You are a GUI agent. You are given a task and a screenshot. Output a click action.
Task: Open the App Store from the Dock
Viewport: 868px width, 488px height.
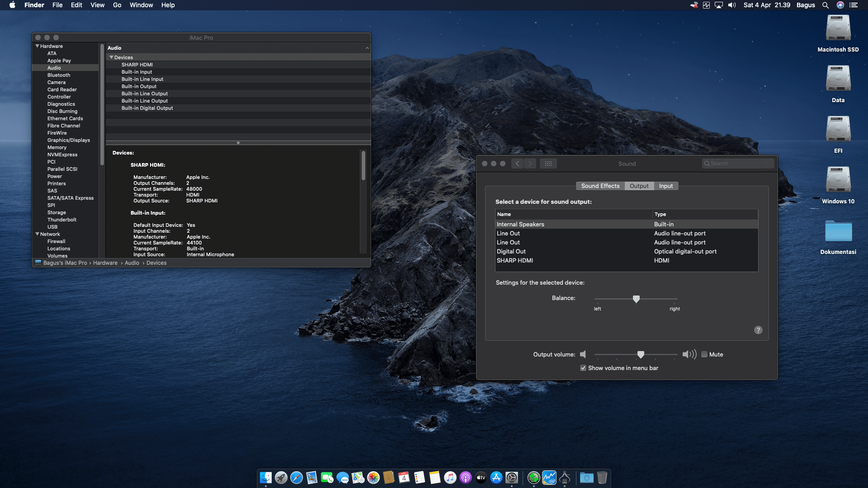pyautogui.click(x=496, y=478)
